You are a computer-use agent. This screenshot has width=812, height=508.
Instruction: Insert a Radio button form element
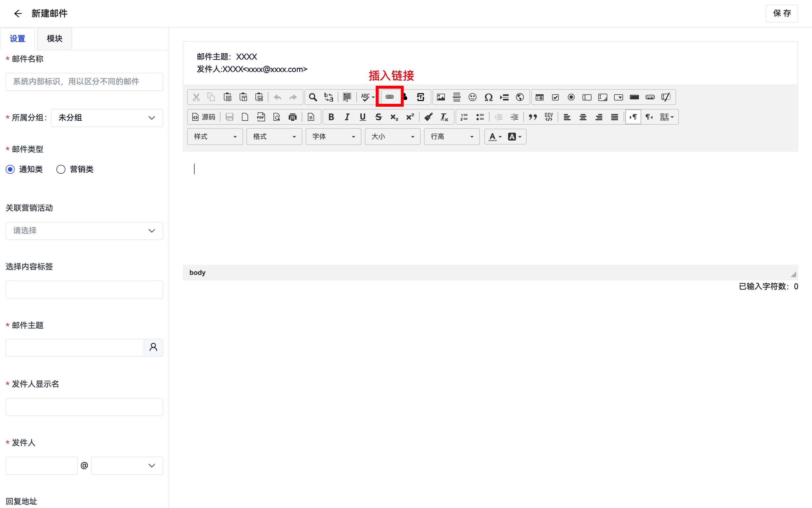(x=571, y=97)
